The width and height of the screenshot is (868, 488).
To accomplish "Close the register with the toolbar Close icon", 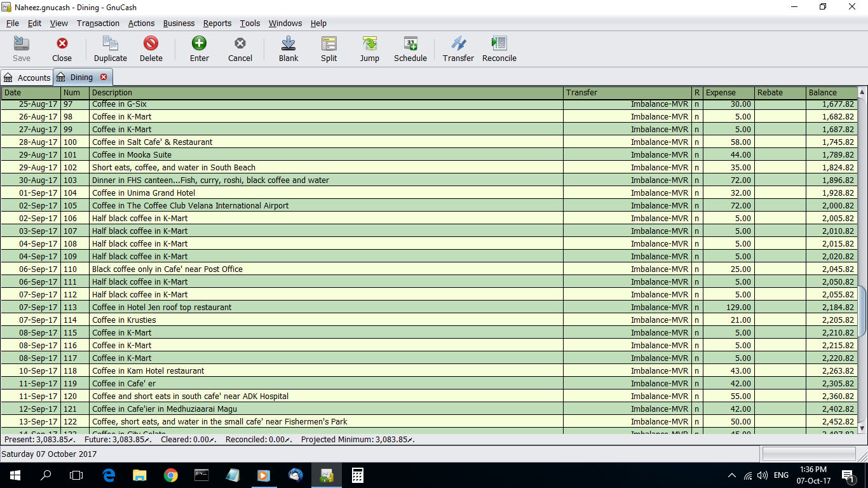I will tap(62, 49).
